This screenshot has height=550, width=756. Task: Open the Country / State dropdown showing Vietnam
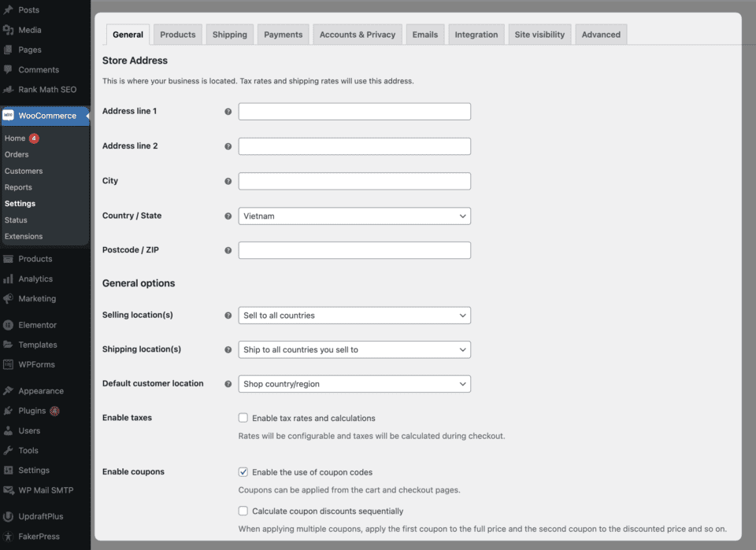point(354,216)
